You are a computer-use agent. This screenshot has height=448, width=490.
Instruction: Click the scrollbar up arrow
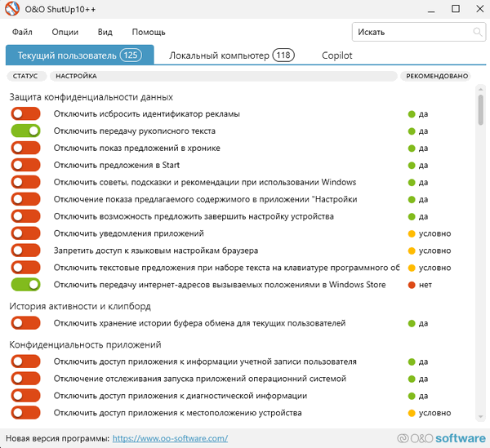481,90
